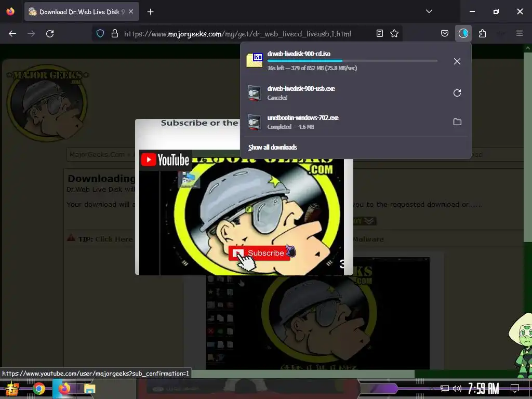532x399 pixels.
Task: Open folder containing unetbootin-windows-702.exe
Action: point(457,122)
